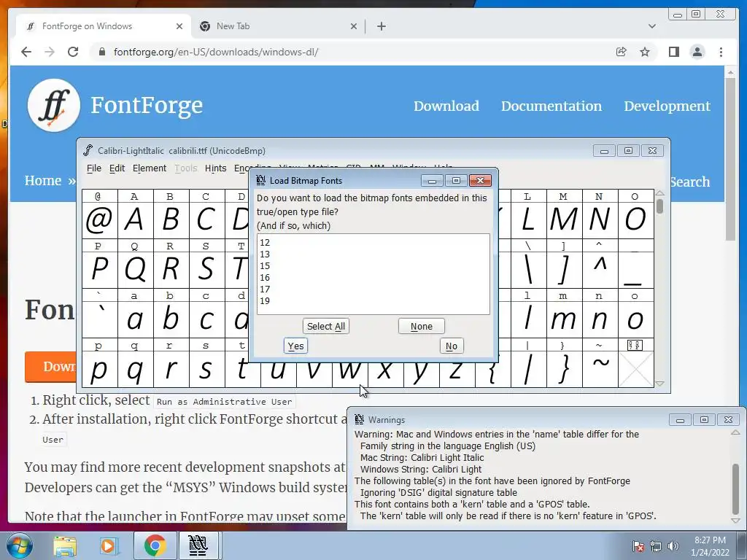Close the New Tab browser tab

[x=354, y=26]
